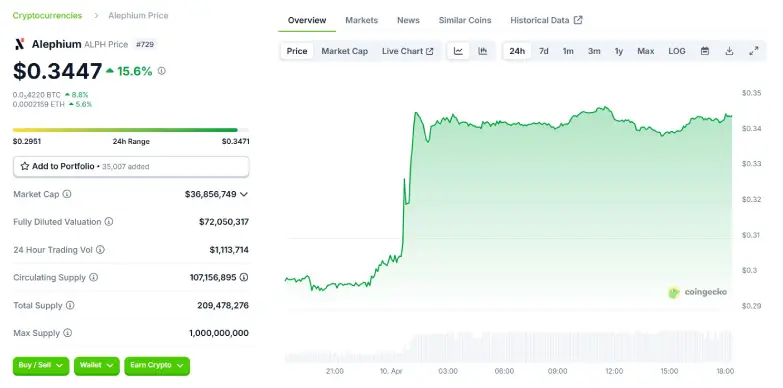
Task: Select the Market Cap chart mode
Action: (345, 51)
